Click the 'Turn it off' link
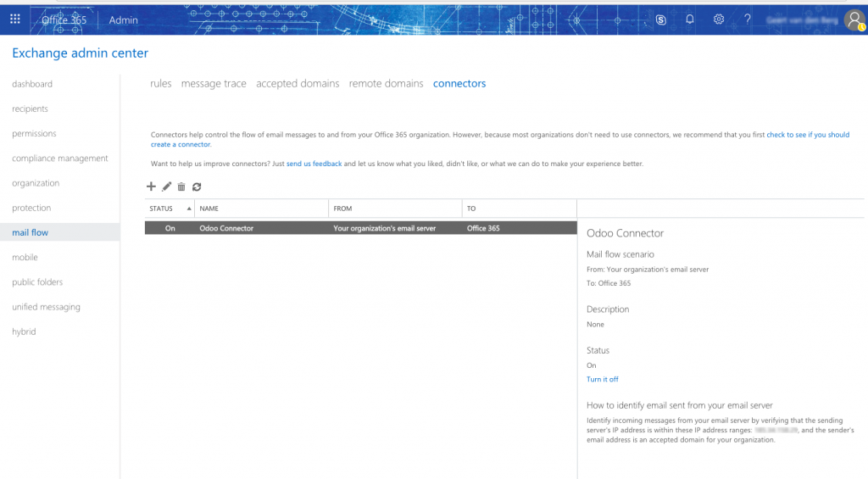 pos(603,379)
